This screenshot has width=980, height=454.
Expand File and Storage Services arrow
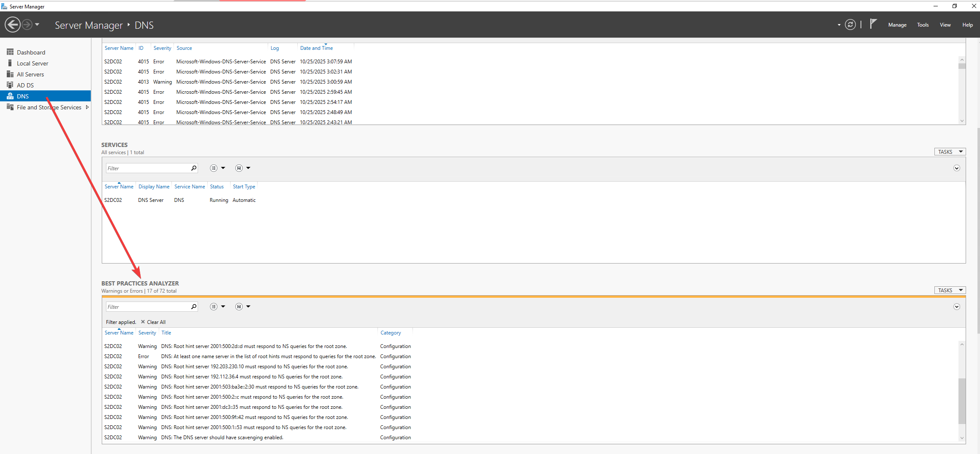(87, 107)
